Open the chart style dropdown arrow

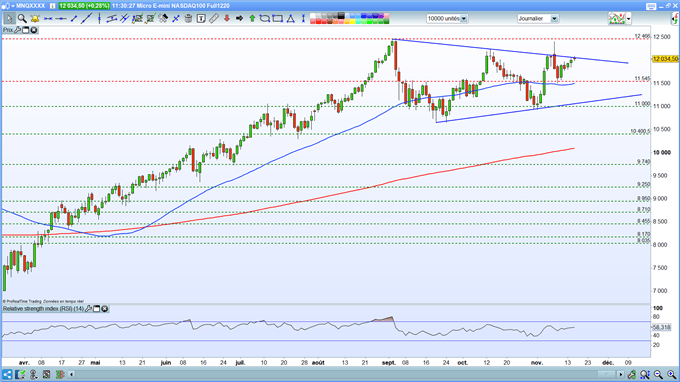pos(628,19)
